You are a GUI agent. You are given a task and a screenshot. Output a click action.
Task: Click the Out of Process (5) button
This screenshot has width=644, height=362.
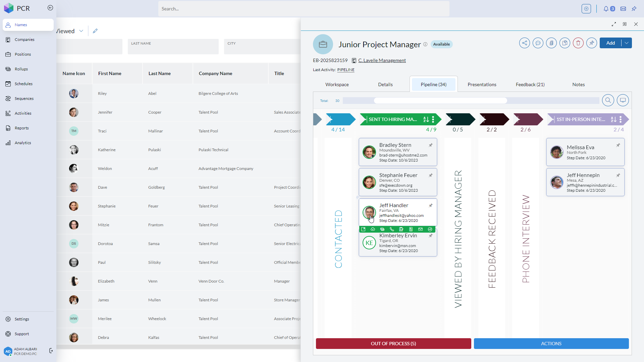point(393,344)
